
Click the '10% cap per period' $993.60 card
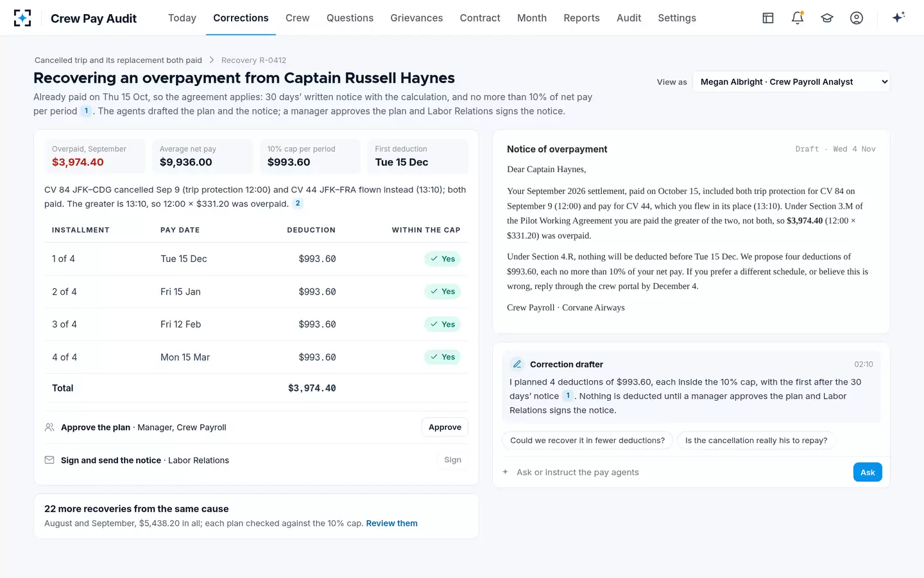tap(309, 156)
